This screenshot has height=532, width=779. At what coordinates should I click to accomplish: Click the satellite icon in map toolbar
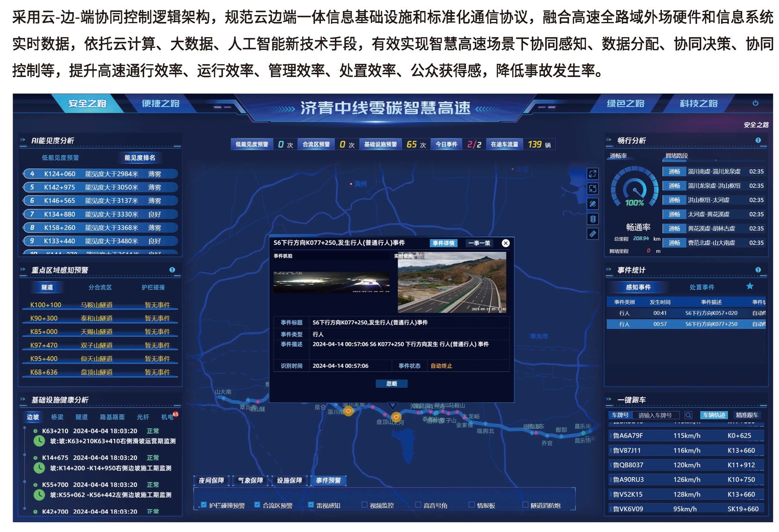[x=592, y=204]
